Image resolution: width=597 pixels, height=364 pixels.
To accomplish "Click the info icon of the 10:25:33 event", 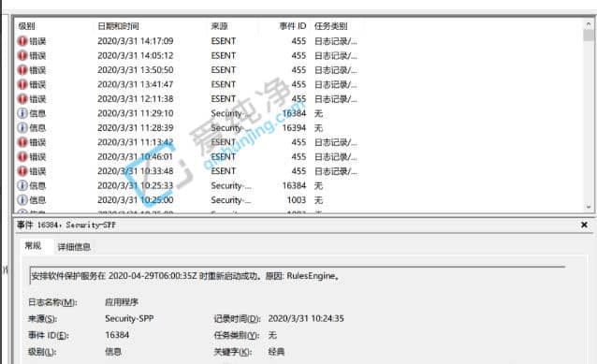I will pyautogui.click(x=22, y=186).
